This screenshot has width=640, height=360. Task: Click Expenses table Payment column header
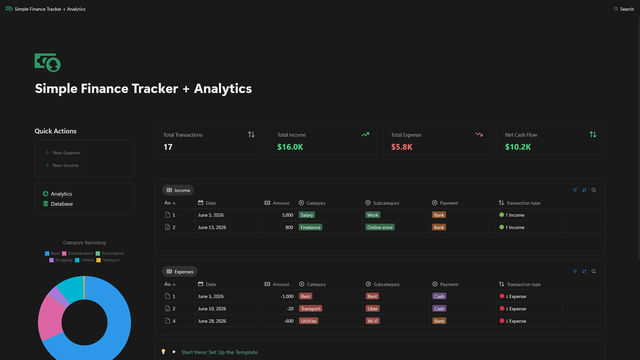tap(445, 284)
